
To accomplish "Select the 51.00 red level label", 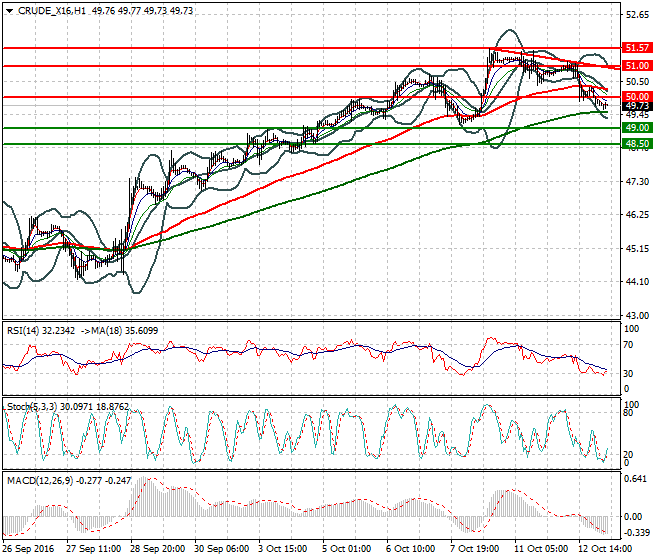I will (x=637, y=66).
